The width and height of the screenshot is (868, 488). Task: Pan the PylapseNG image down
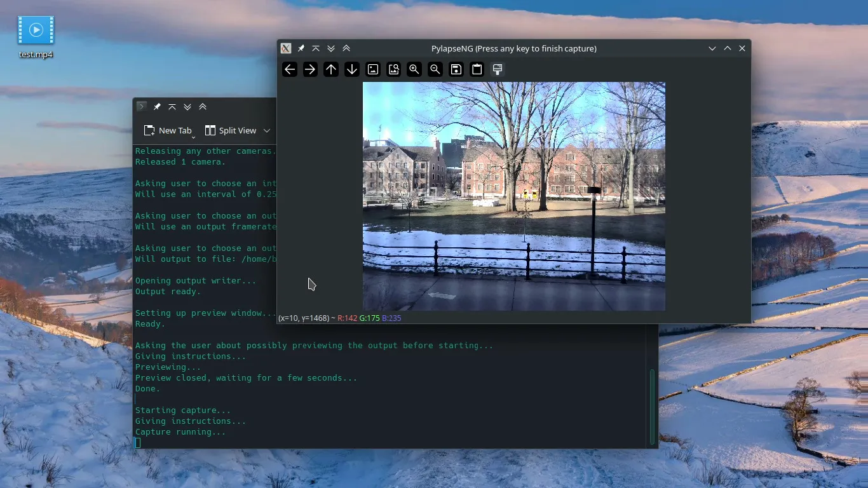[x=352, y=70]
